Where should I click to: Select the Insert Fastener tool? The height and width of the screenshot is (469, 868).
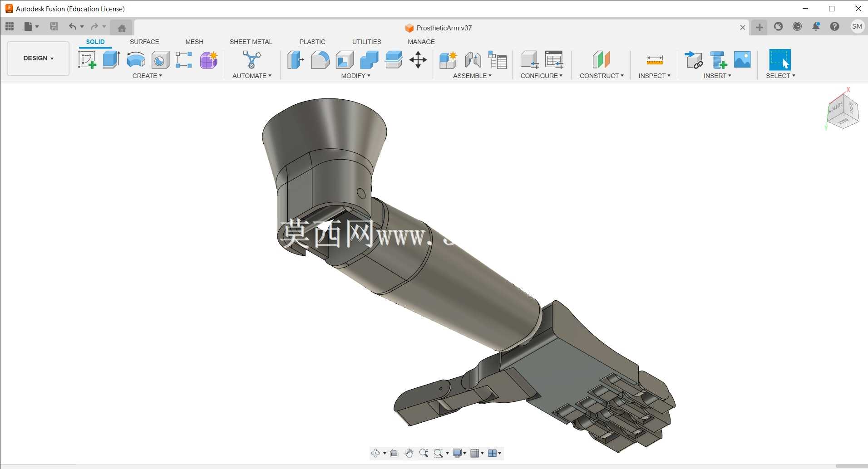pos(718,59)
